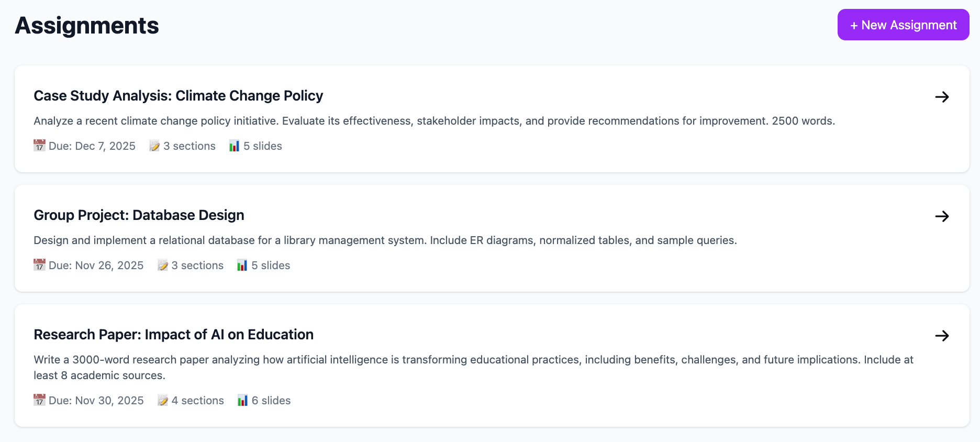Click the Assignments page heading
980x442 pixels.
(87, 26)
